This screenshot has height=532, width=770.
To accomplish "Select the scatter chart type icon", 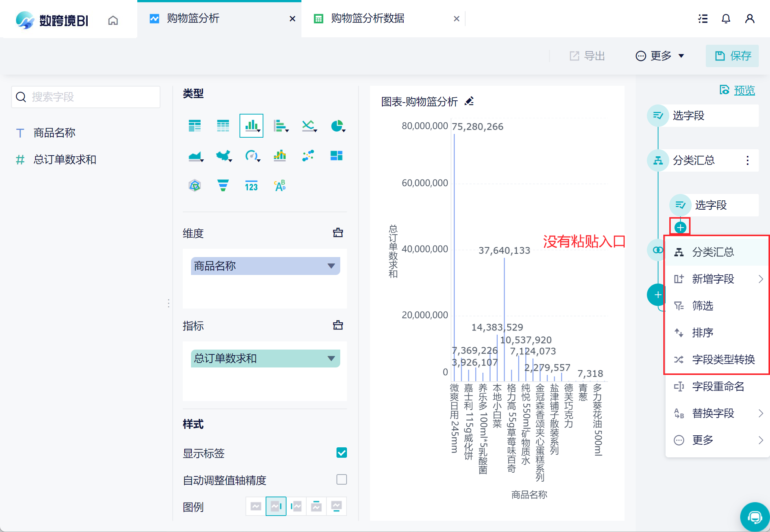I will pos(308,156).
